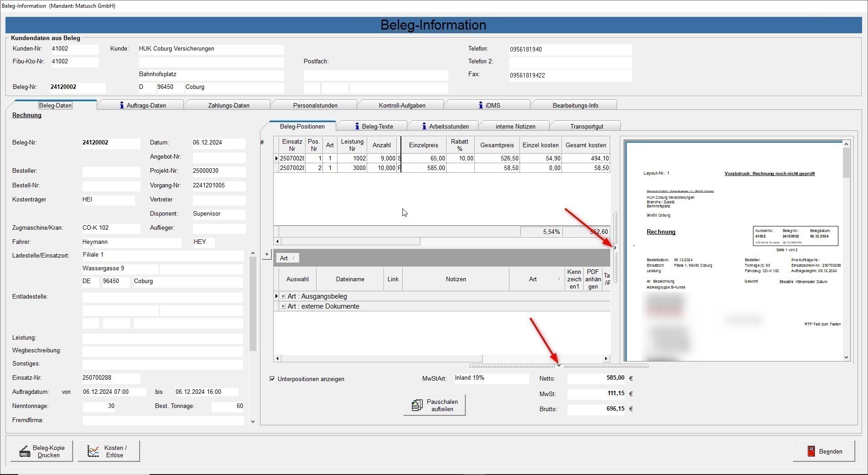Switch to the iDMS tab
The height and width of the screenshot is (475, 868).
tap(487, 105)
